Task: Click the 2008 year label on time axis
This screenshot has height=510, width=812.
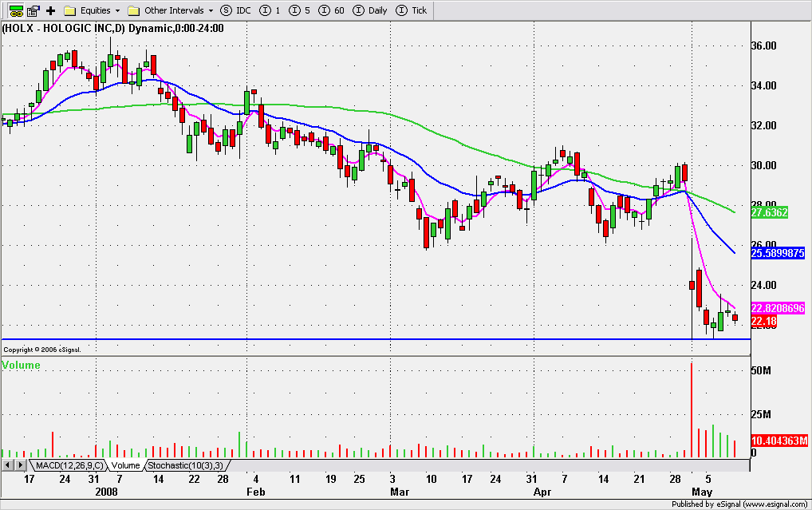Action: pyautogui.click(x=106, y=492)
